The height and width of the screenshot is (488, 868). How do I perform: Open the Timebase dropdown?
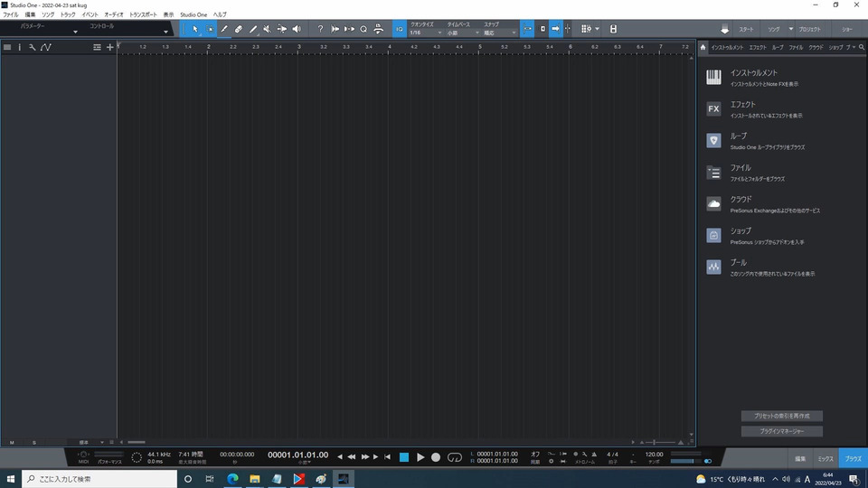click(x=463, y=33)
